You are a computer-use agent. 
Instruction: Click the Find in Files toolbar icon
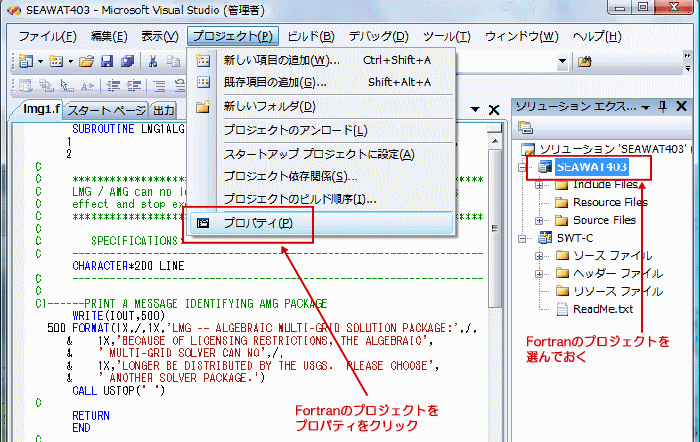pyautogui.click(x=584, y=61)
